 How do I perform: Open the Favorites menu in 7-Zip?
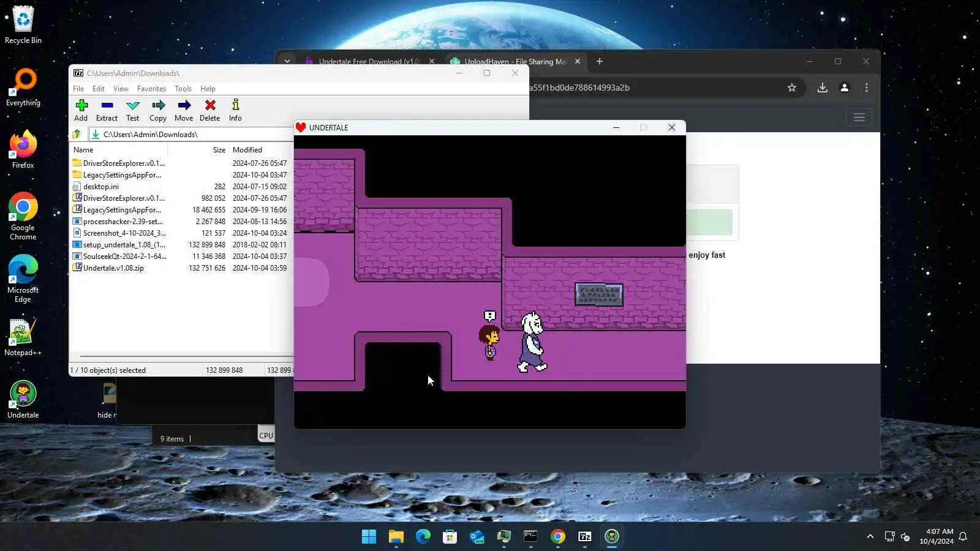tap(151, 89)
